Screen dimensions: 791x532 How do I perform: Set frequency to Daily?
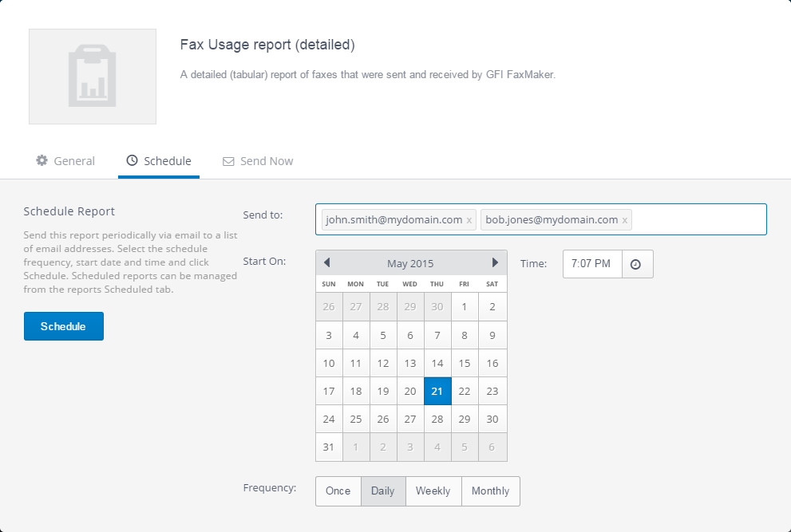(383, 491)
